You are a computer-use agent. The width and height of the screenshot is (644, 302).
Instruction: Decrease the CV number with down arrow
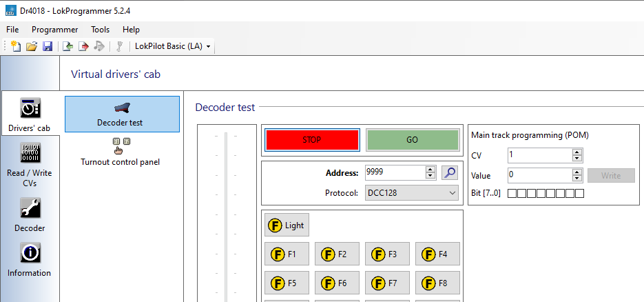pyautogui.click(x=577, y=159)
